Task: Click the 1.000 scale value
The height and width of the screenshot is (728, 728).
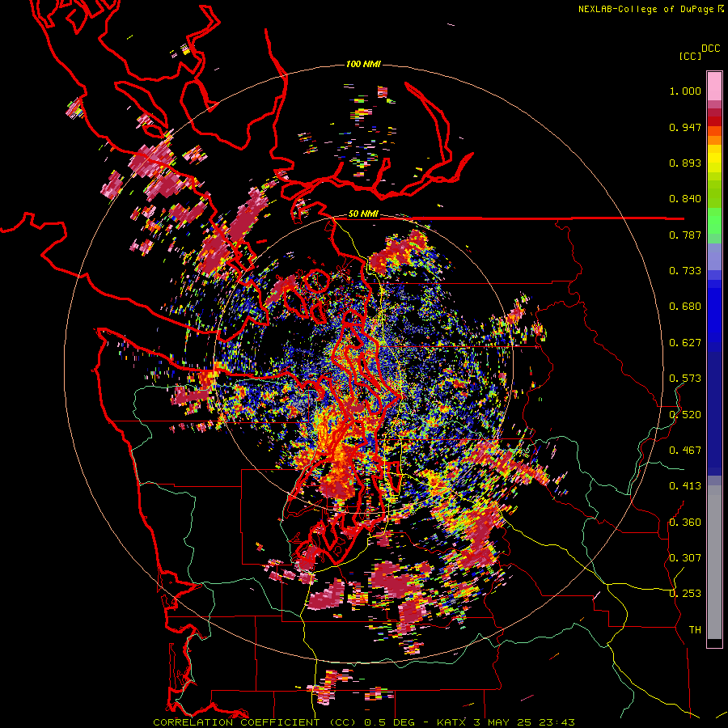Action: tap(685, 91)
